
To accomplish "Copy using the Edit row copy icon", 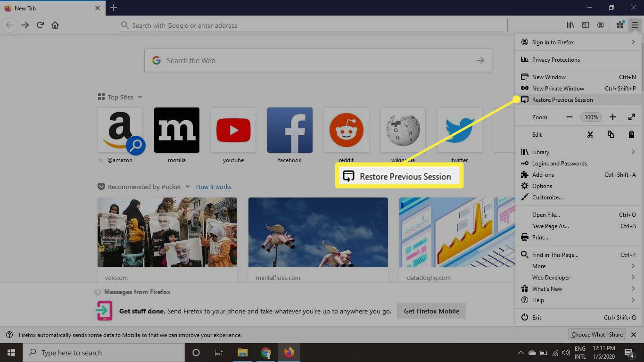I will click(x=611, y=134).
